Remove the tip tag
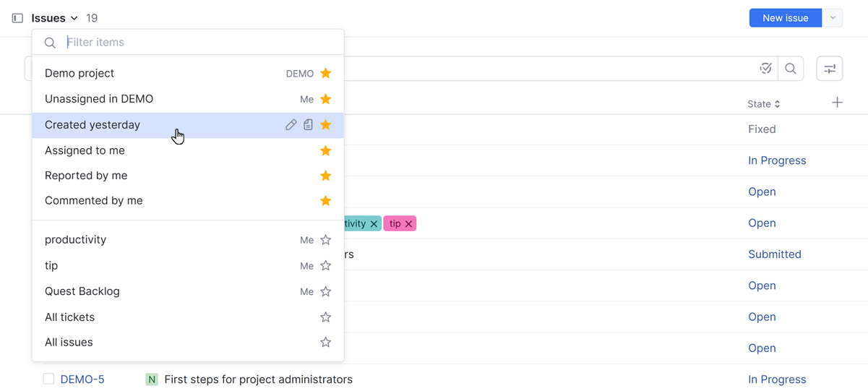Image resolution: width=868 pixels, height=391 pixels. click(409, 224)
